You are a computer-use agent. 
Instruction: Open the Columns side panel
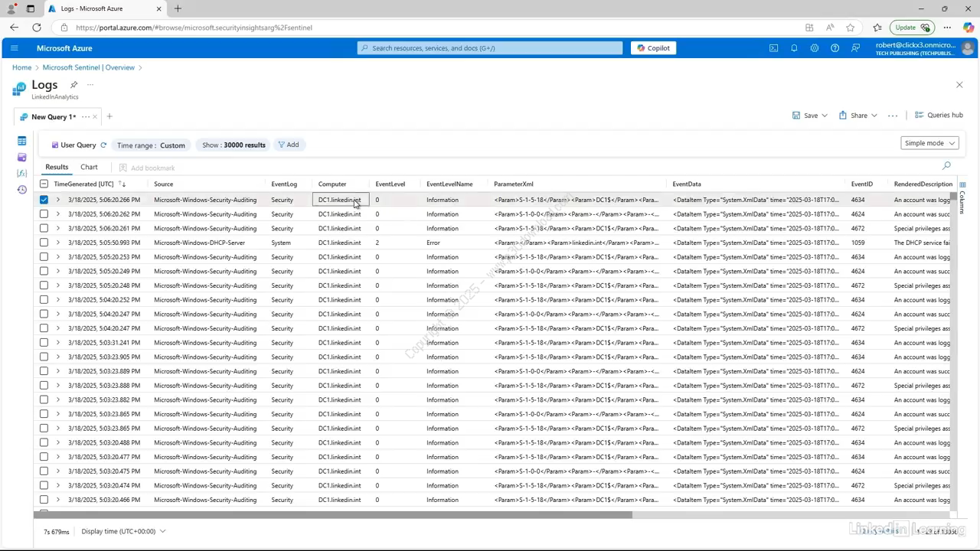(962, 198)
